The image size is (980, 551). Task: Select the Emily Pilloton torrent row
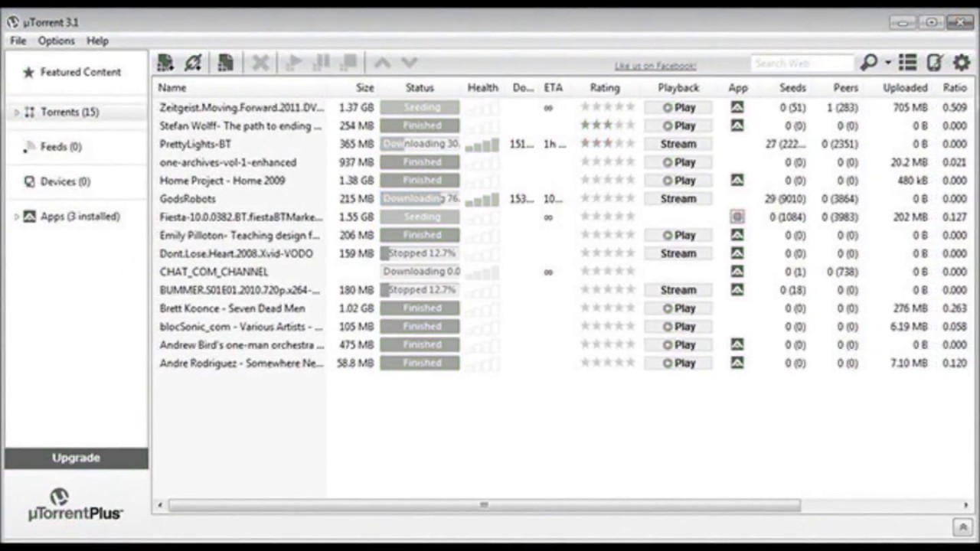coord(240,235)
